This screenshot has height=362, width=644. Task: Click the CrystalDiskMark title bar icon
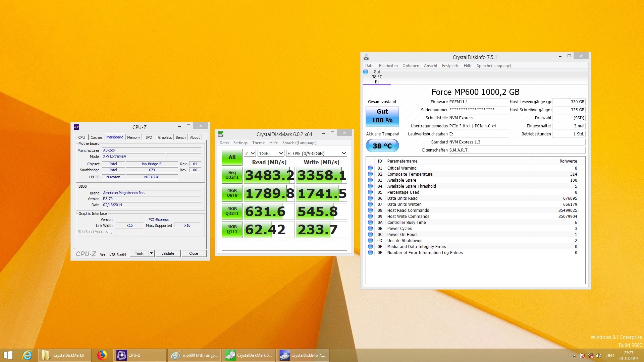coord(221,134)
